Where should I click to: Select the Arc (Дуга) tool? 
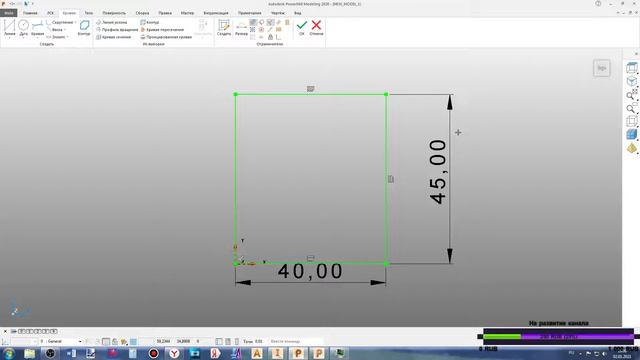click(24, 28)
